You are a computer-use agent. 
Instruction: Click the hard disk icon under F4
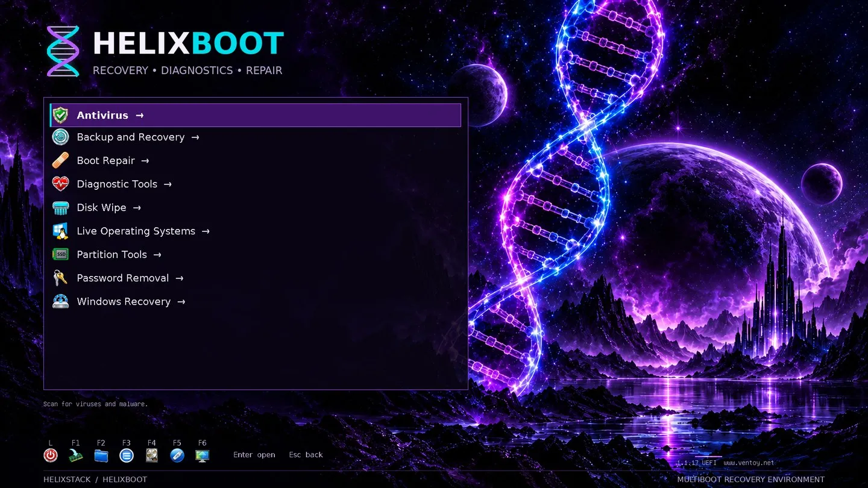tap(152, 455)
